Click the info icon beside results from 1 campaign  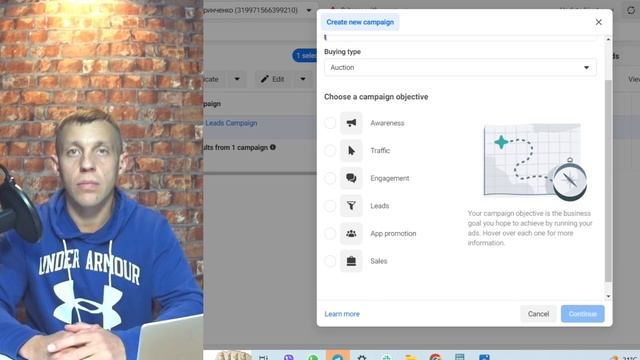click(x=273, y=147)
